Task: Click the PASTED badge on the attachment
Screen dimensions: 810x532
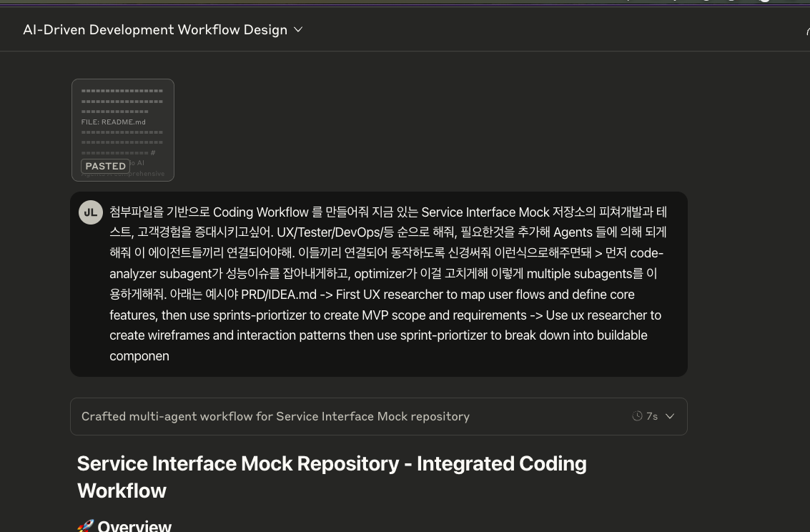Action: [106, 166]
